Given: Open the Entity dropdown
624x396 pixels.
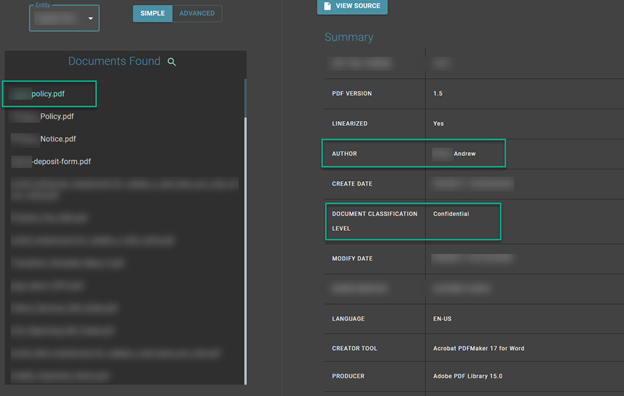Looking at the screenshot, I should 64,18.
